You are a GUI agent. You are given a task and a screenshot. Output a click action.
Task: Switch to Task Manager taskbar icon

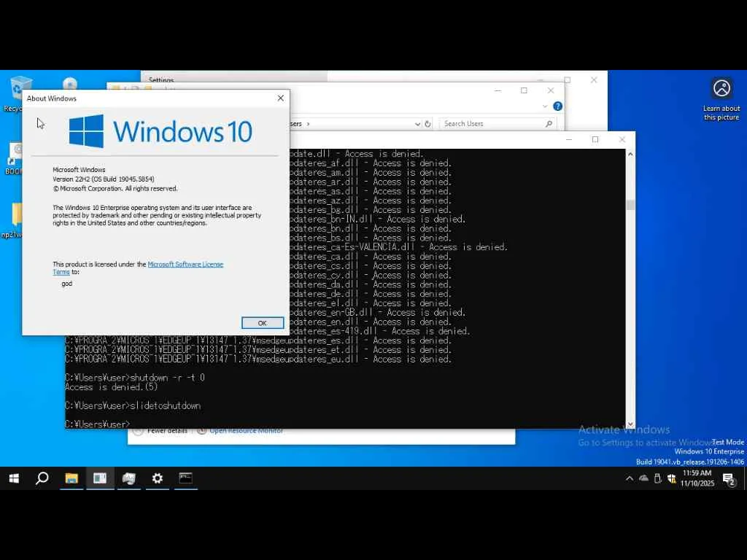tap(128, 478)
